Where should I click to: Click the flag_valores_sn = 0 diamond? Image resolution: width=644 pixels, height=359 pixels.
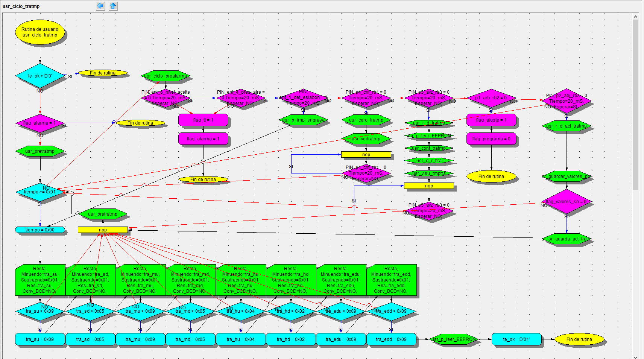click(567, 202)
